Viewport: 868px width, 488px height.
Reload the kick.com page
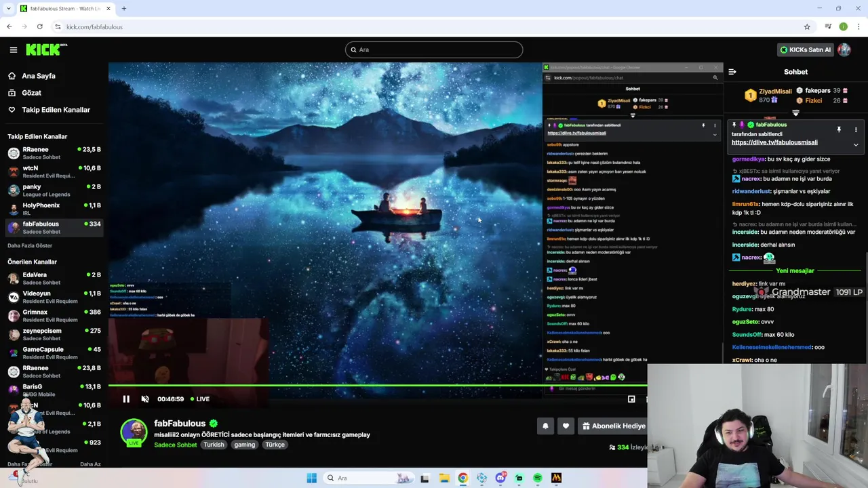tap(40, 26)
